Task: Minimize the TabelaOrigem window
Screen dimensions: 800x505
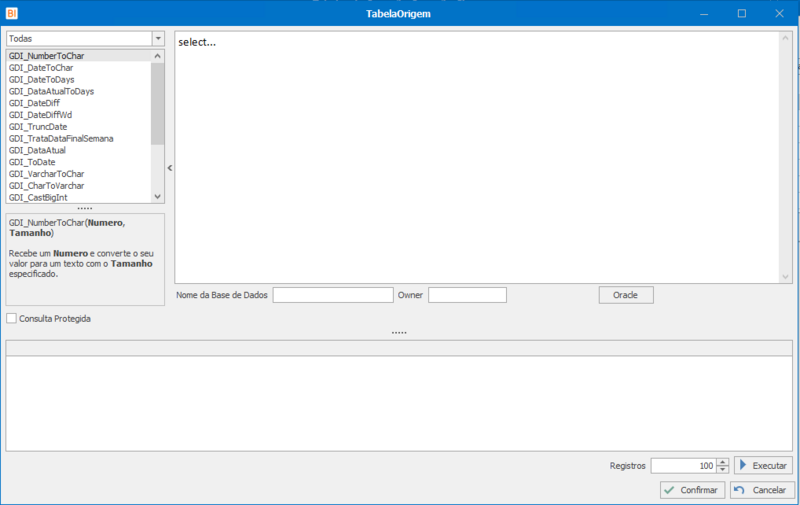Action: pos(704,14)
